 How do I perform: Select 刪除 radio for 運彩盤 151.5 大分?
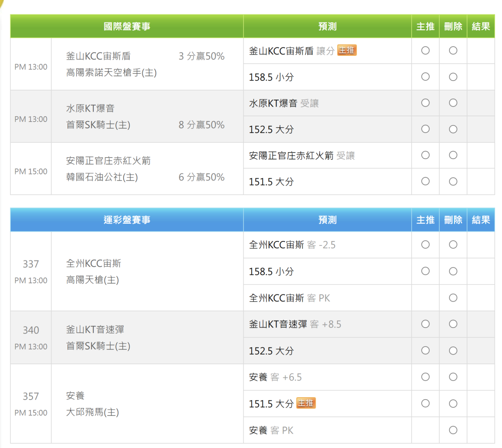click(453, 403)
